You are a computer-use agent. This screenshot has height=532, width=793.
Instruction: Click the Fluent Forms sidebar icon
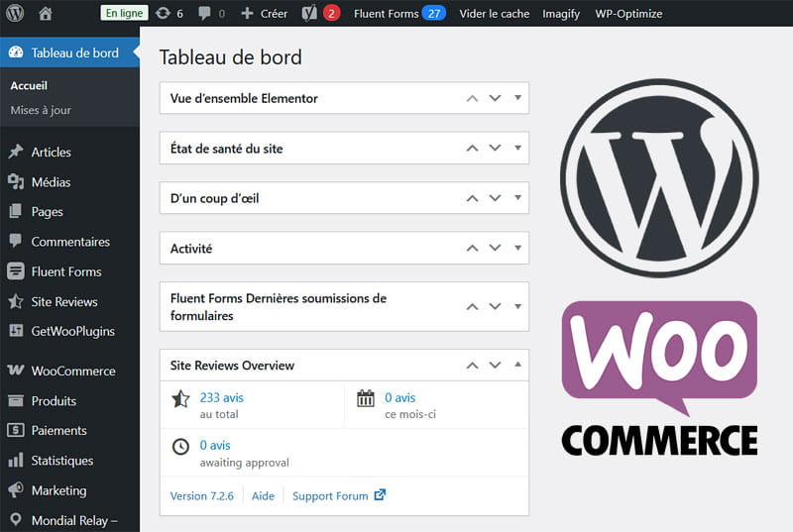pos(16,271)
